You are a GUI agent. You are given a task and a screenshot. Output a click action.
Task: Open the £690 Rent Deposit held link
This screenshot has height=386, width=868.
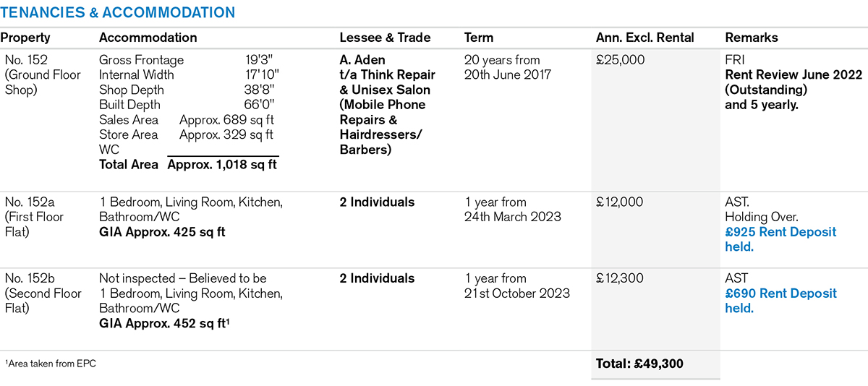click(x=780, y=301)
